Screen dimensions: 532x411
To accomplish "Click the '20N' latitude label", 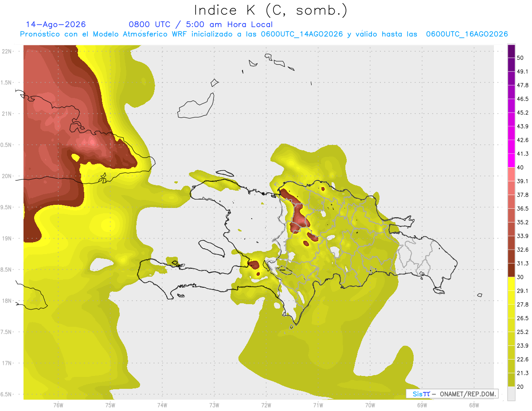I will coord(8,176).
